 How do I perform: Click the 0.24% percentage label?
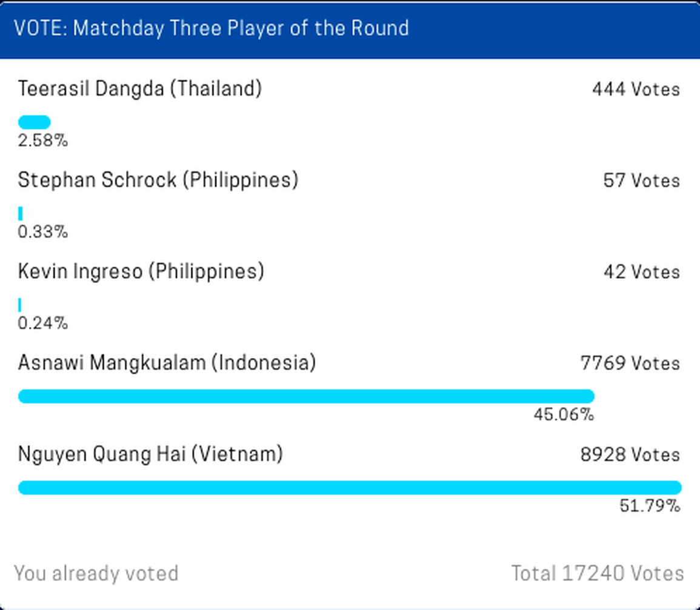tap(42, 323)
